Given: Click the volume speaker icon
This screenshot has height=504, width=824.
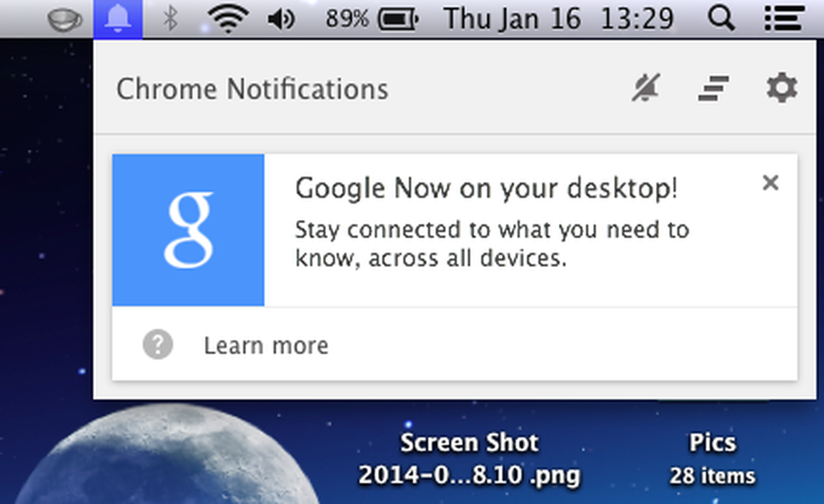Looking at the screenshot, I should 281,20.
